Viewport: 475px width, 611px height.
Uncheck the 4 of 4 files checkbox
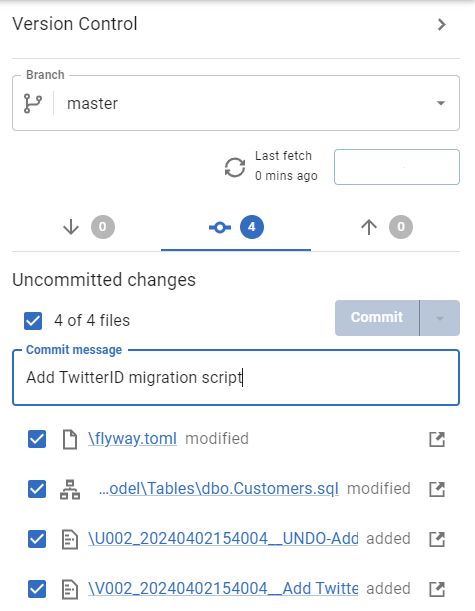[33, 321]
